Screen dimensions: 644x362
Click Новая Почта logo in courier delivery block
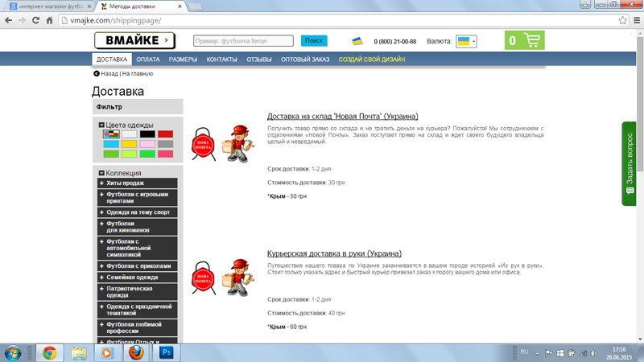pyautogui.click(x=204, y=278)
